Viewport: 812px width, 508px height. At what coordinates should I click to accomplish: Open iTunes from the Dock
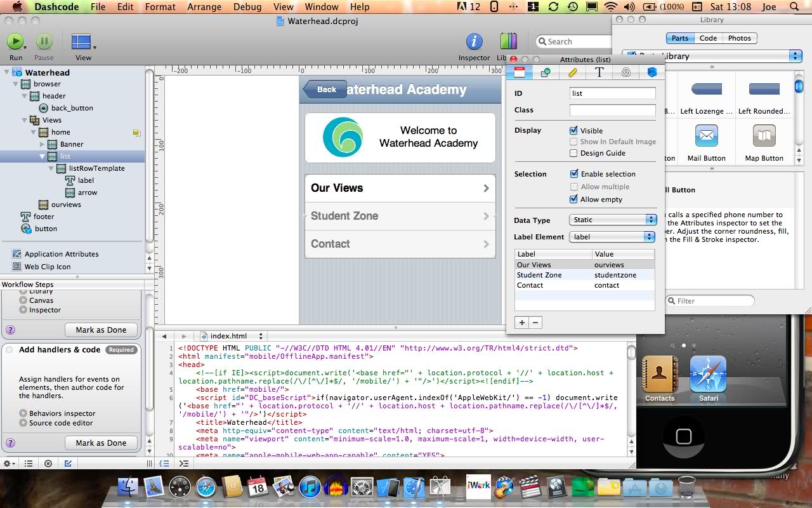tap(310, 488)
